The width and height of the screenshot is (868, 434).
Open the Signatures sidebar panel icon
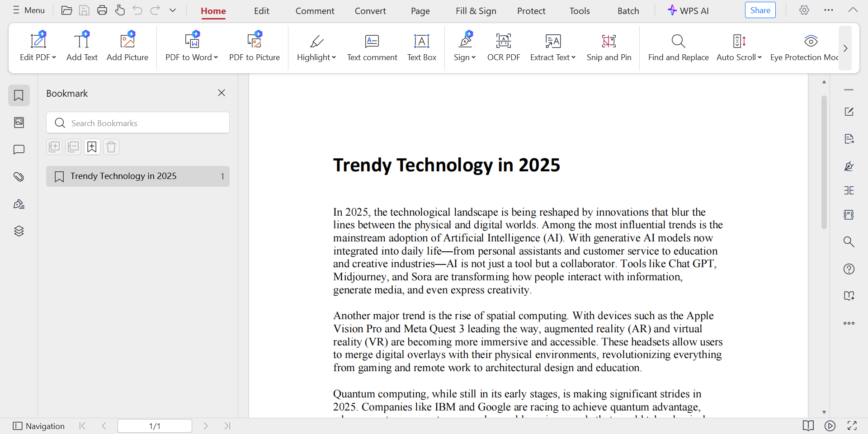tap(19, 204)
